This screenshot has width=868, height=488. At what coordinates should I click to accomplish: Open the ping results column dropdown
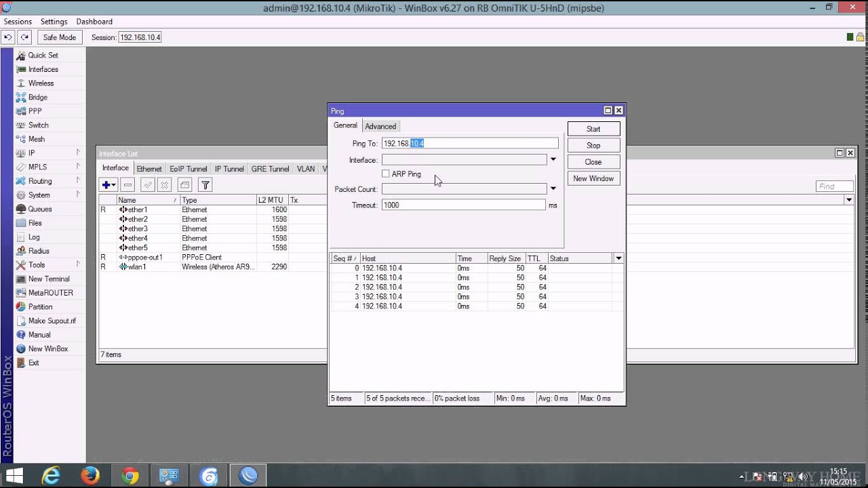(x=618, y=258)
